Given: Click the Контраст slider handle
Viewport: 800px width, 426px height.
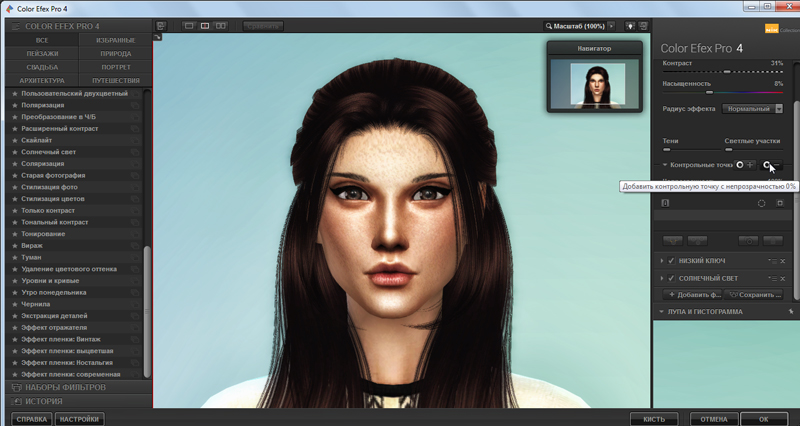Looking at the screenshot, I should point(727,72).
